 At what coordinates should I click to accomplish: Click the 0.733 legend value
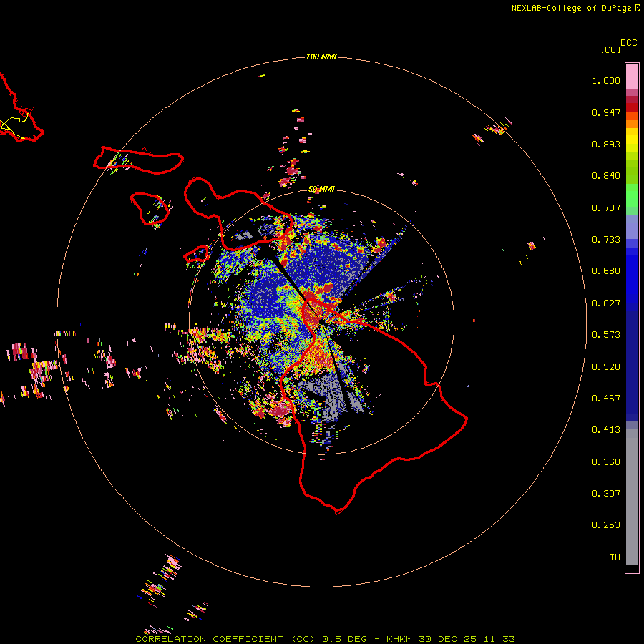point(606,240)
